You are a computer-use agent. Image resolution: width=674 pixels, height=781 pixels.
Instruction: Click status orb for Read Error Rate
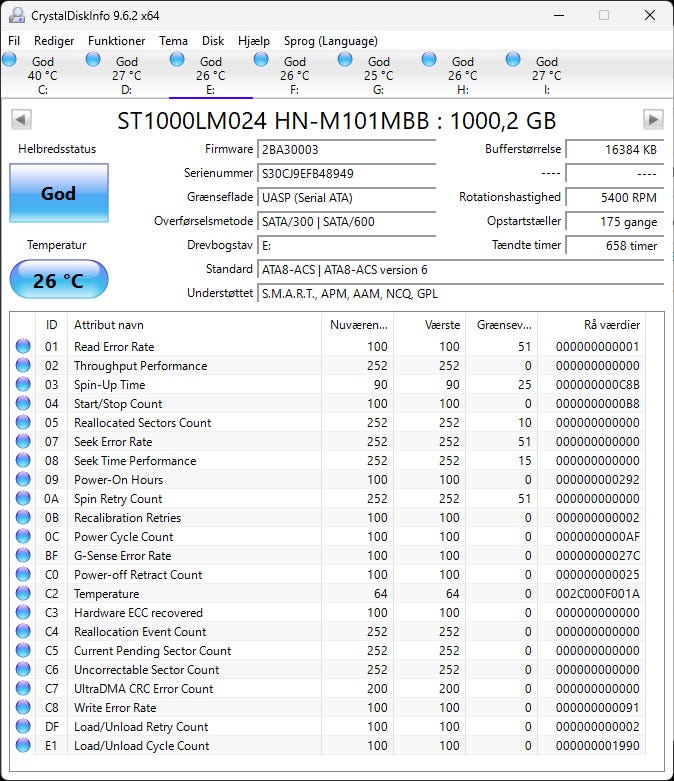pyautogui.click(x=23, y=347)
